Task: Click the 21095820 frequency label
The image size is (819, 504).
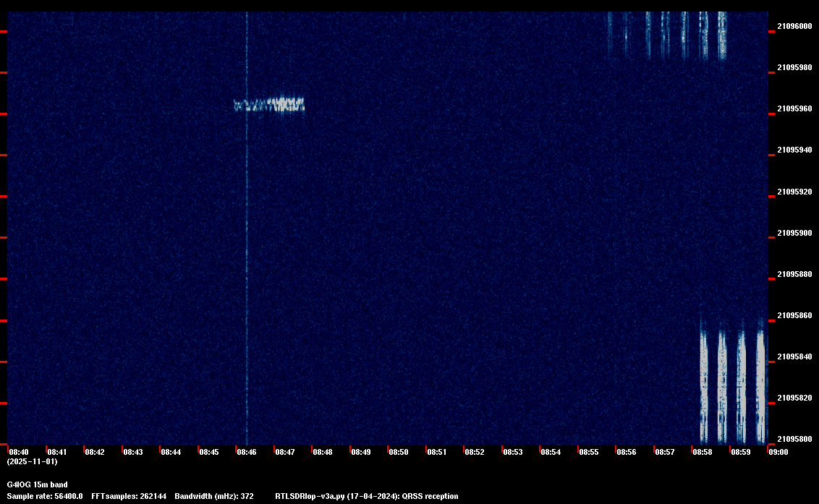Action: (794, 398)
